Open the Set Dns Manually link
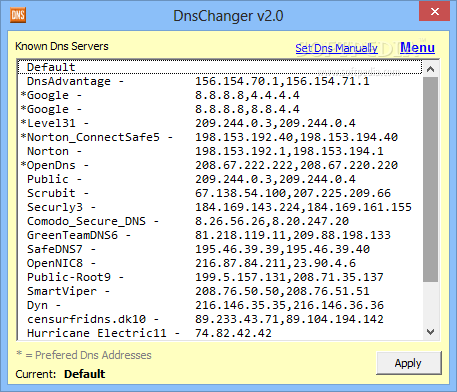 tap(336, 48)
